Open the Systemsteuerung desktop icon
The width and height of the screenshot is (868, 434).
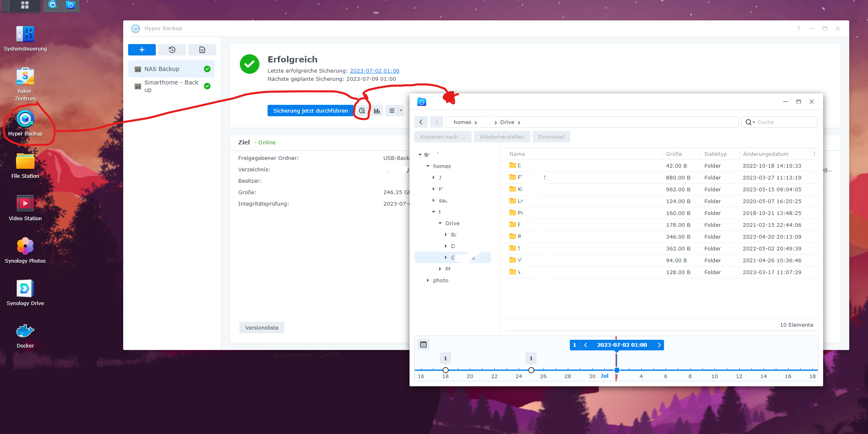coord(25,39)
